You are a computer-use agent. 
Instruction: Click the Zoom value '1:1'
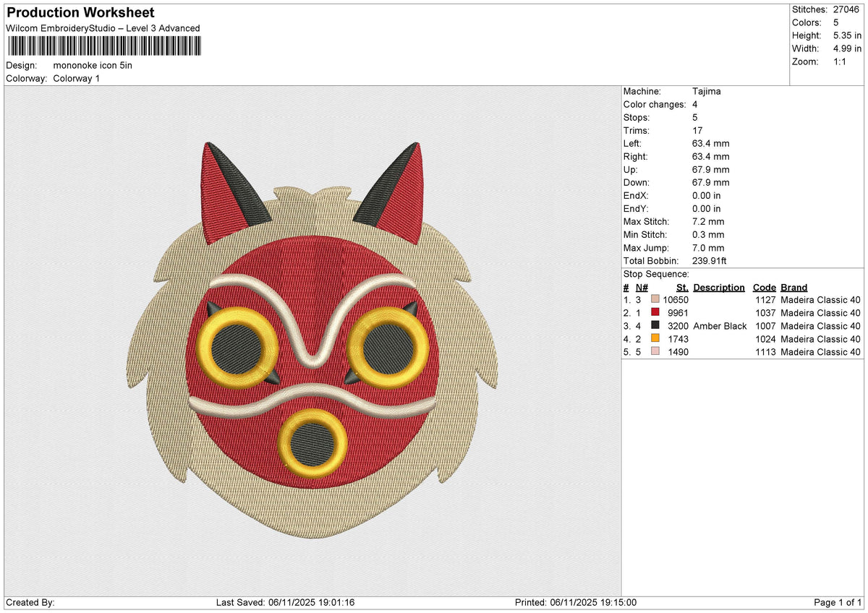point(838,62)
